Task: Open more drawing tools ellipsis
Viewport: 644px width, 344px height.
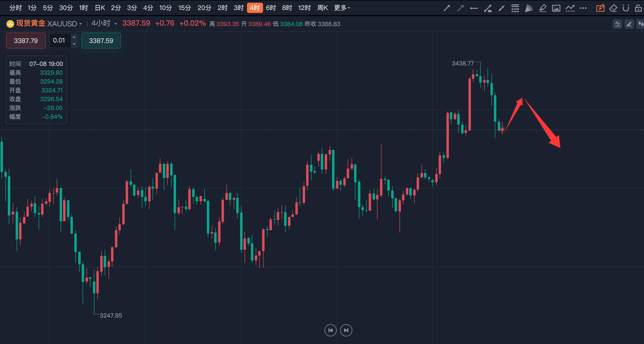Action: pos(583,8)
